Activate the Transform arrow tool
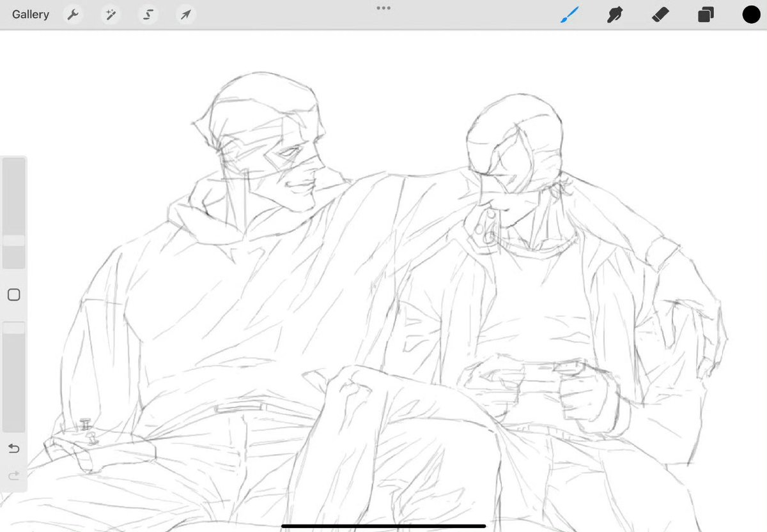Viewport: 767px width, 532px height. click(x=185, y=15)
